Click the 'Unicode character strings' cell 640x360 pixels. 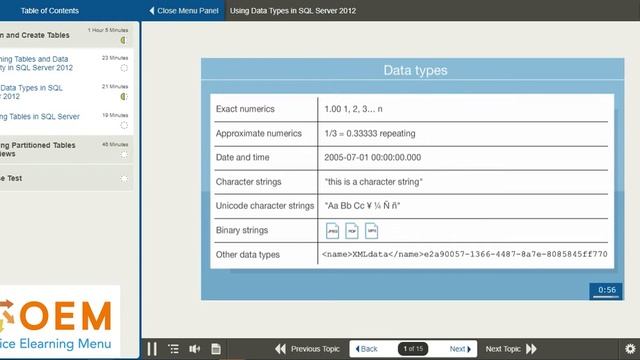tap(265, 206)
